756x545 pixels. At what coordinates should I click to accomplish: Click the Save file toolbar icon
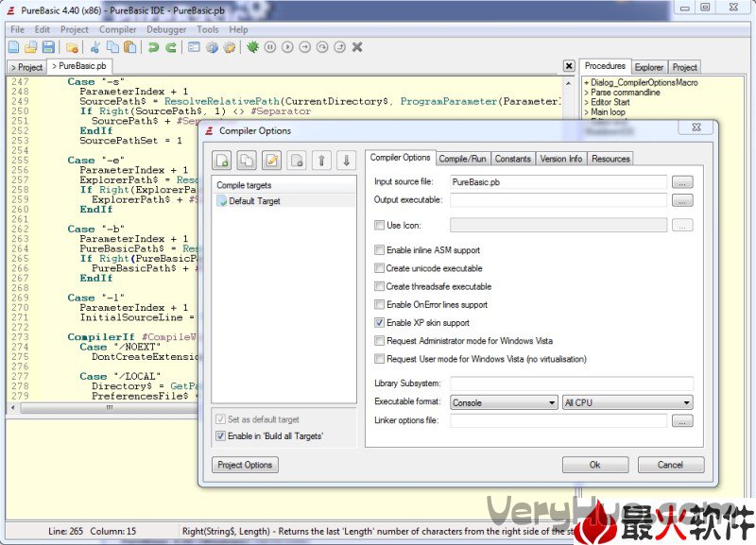click(x=48, y=47)
